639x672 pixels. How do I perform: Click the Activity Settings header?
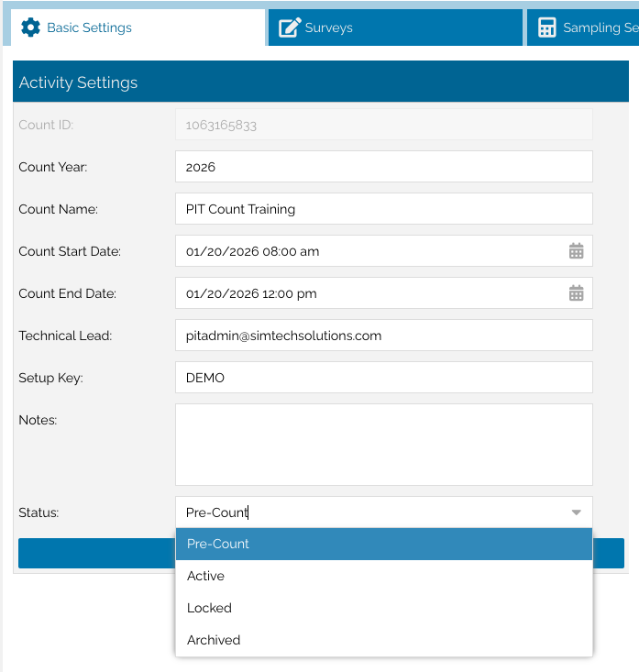tap(321, 82)
